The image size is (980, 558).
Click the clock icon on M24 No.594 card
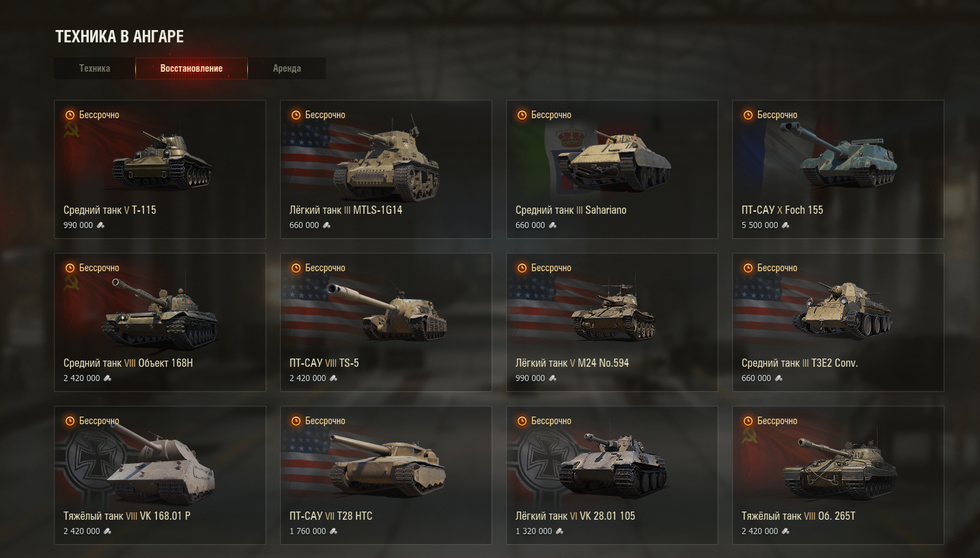pyautogui.click(x=522, y=268)
